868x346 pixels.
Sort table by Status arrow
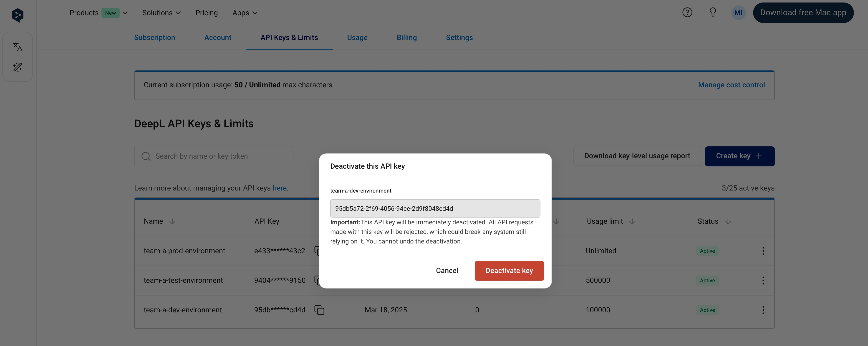[728, 221]
